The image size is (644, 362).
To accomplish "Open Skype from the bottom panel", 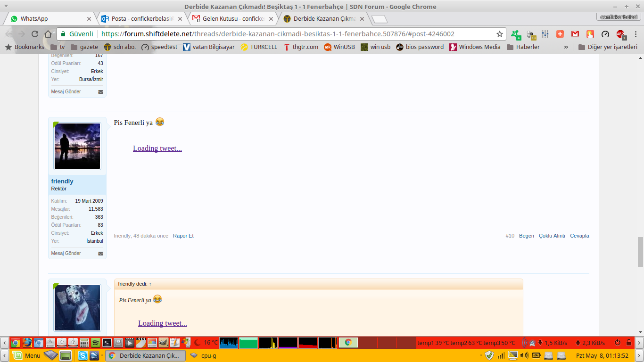I will tap(83, 356).
